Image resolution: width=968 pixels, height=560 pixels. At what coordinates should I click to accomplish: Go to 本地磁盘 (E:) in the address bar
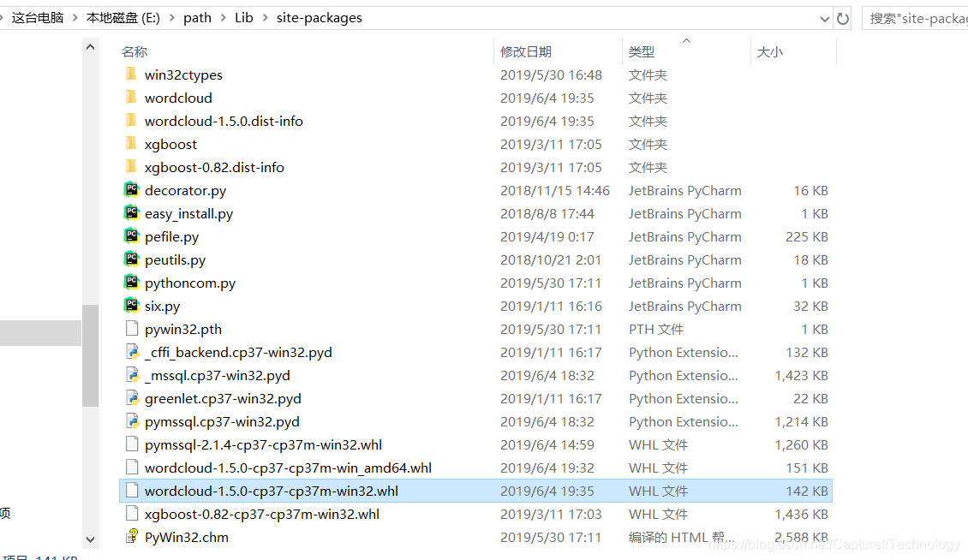(122, 18)
